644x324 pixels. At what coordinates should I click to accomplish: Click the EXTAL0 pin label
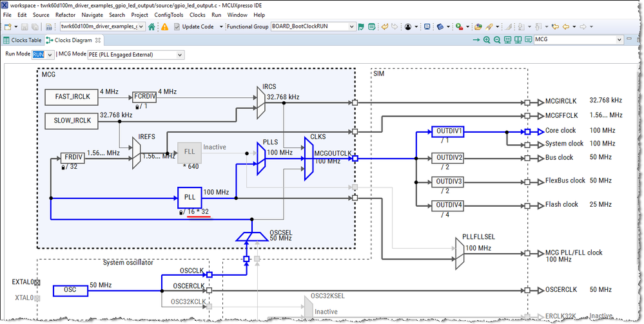point(23,282)
